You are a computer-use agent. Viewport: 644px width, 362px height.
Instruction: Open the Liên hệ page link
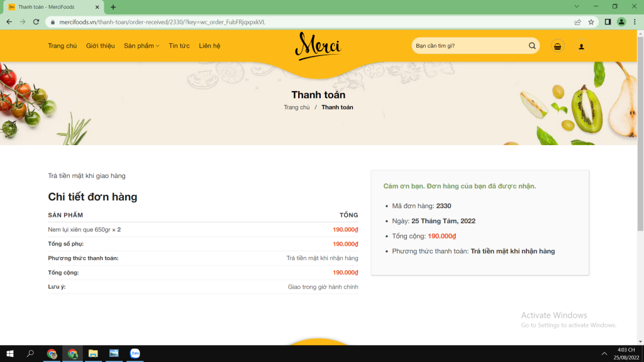[x=209, y=46]
